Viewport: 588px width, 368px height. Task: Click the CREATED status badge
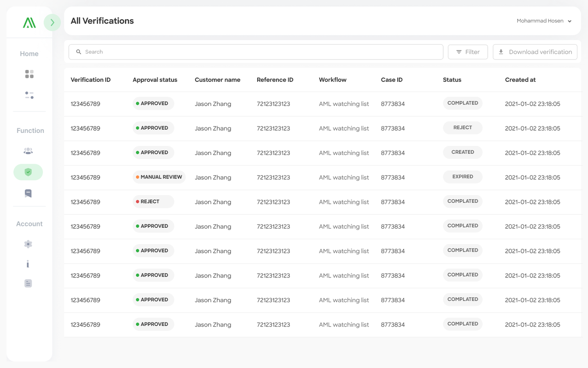(x=463, y=152)
